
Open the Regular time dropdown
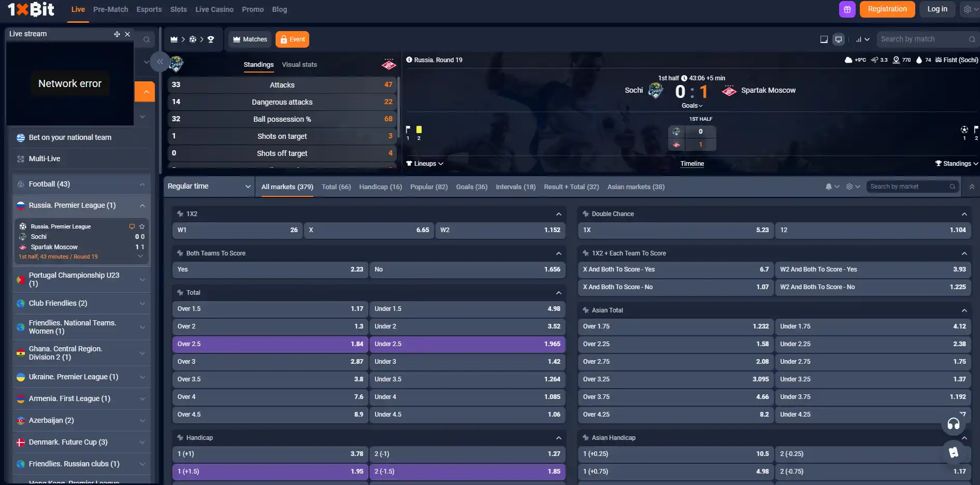click(209, 187)
